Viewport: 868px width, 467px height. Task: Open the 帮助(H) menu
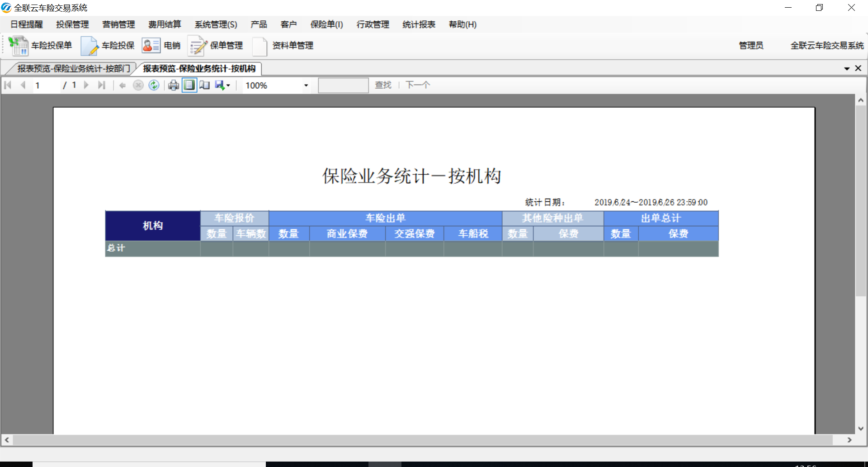coord(462,24)
